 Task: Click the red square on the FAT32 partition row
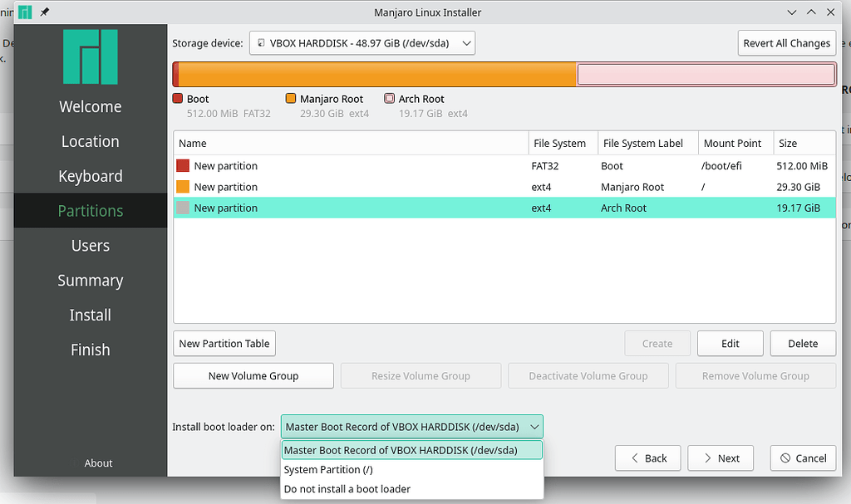point(182,165)
